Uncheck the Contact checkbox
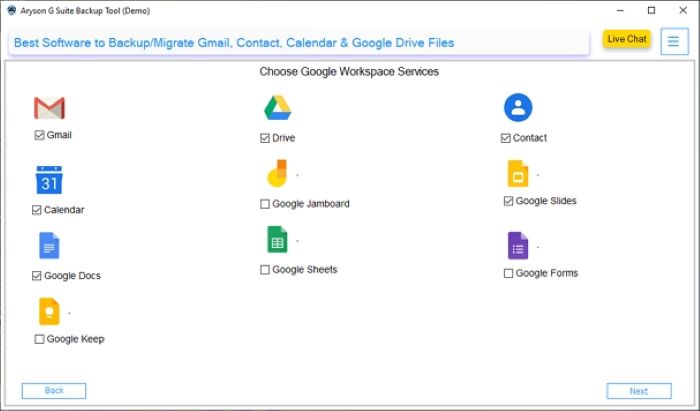Viewport: 700px width, 411px height. (x=505, y=138)
